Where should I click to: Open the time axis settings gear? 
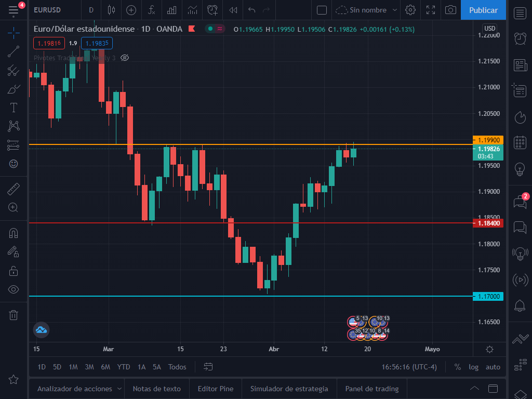[489, 349]
